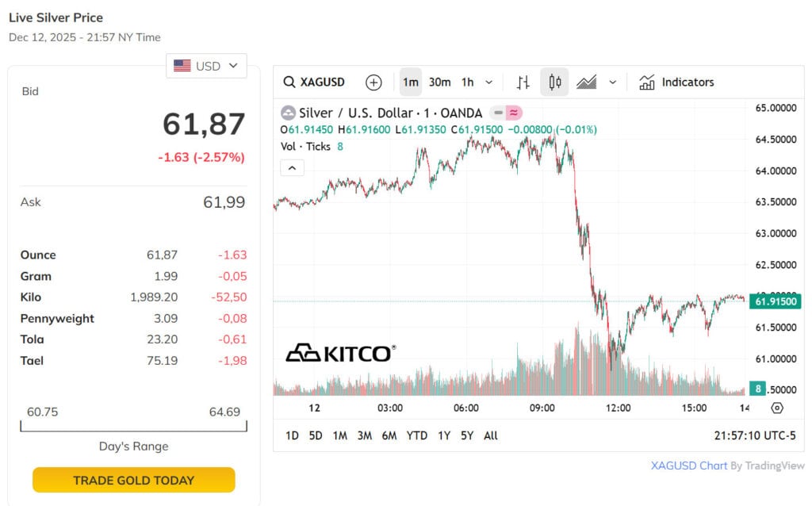The image size is (812, 506).
Task: Switch to the 30m interval
Action: pyautogui.click(x=439, y=82)
